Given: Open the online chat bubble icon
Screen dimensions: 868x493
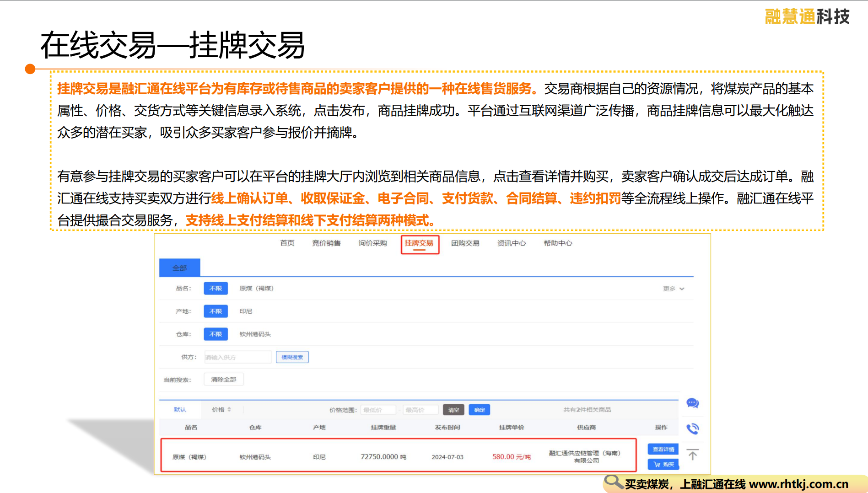Looking at the screenshot, I should point(692,403).
